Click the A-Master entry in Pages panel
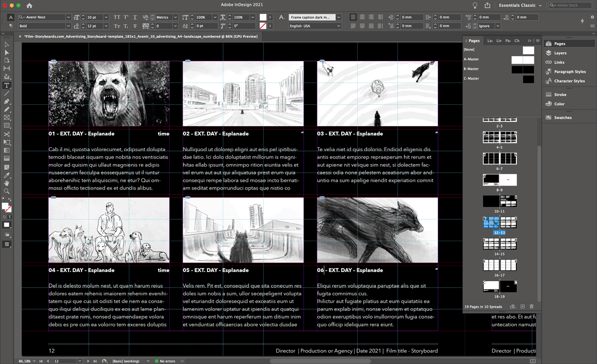The height and width of the screenshot is (364, 597). [471, 59]
